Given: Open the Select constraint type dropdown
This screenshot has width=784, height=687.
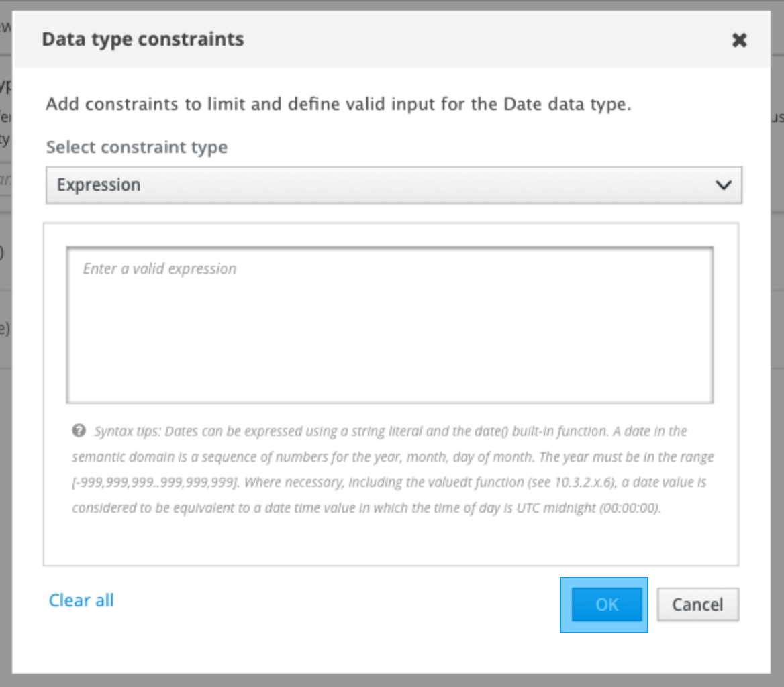Looking at the screenshot, I should (393, 185).
